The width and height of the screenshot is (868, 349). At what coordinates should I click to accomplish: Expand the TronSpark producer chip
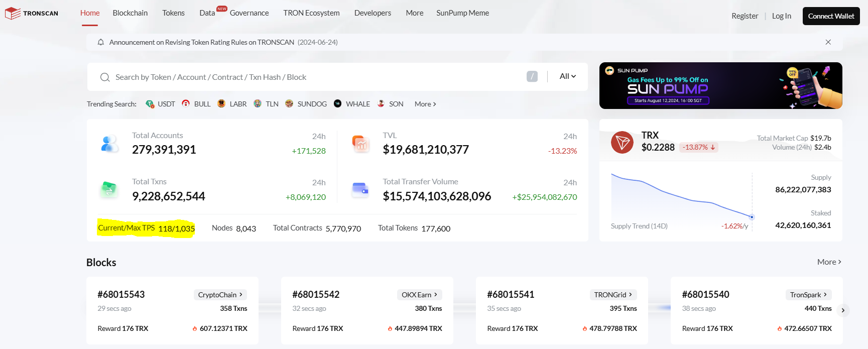click(809, 295)
